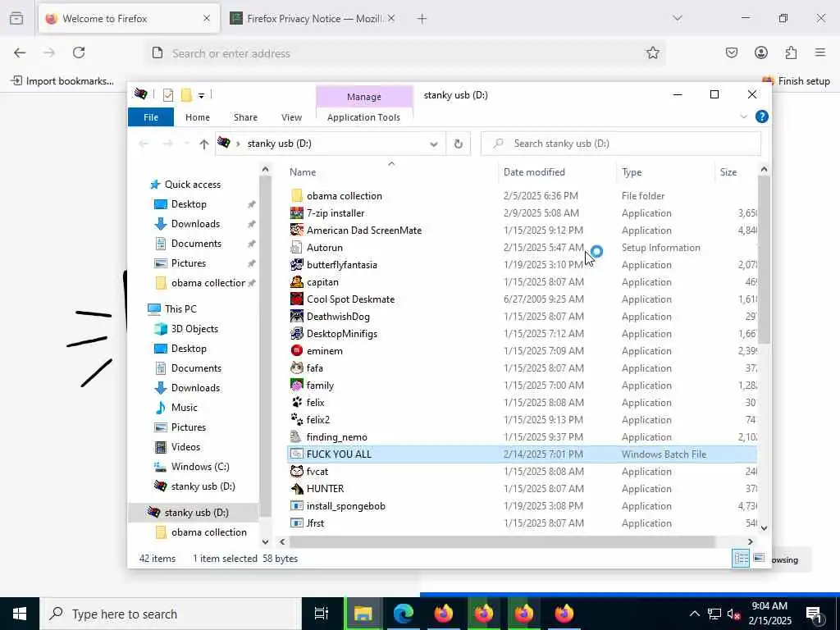Select the Autorun setup information icon

click(x=297, y=248)
